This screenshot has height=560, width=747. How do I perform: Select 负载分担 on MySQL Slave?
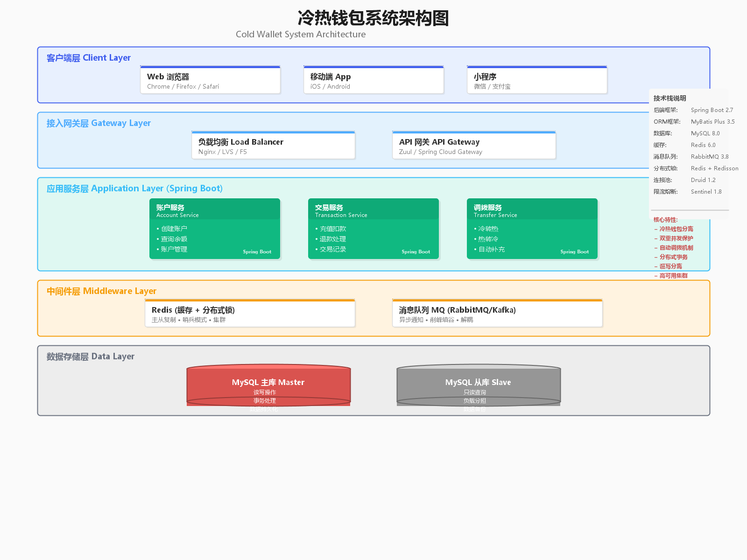click(x=475, y=401)
